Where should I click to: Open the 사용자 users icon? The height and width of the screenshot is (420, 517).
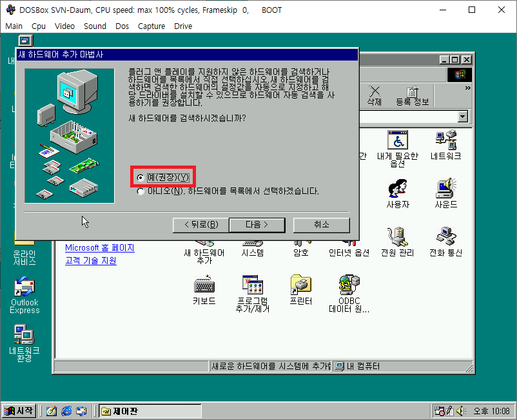coord(398,194)
